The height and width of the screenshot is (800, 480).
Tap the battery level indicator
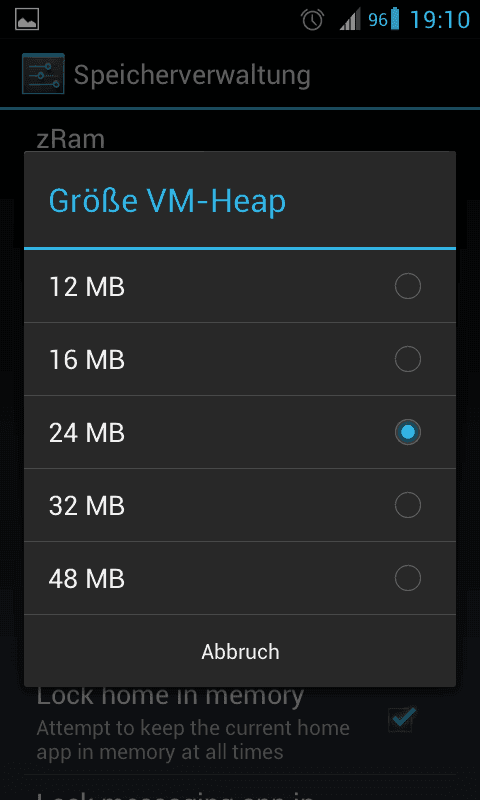385,19
